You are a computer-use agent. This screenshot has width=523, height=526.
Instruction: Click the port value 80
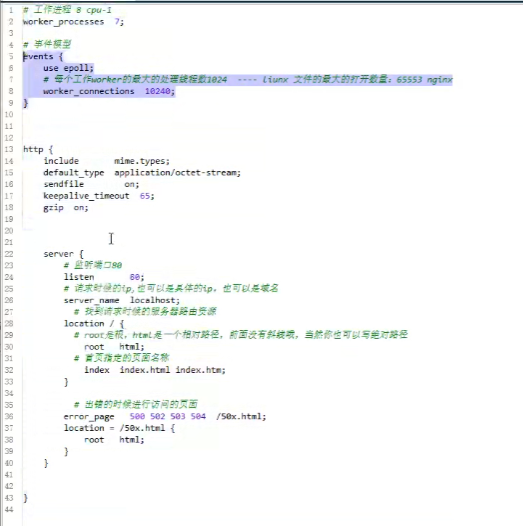click(135, 277)
